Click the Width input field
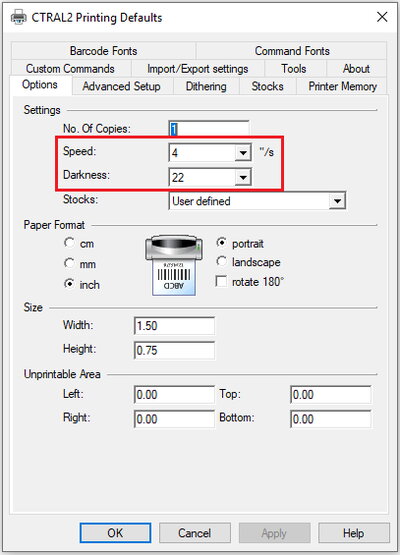400x555 pixels. pos(174,326)
